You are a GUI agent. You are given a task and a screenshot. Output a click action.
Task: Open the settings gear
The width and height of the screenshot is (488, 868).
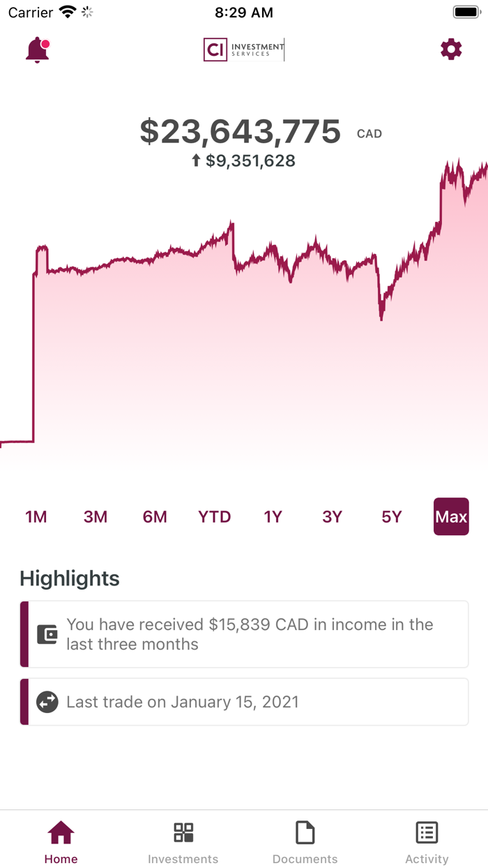[x=451, y=49]
